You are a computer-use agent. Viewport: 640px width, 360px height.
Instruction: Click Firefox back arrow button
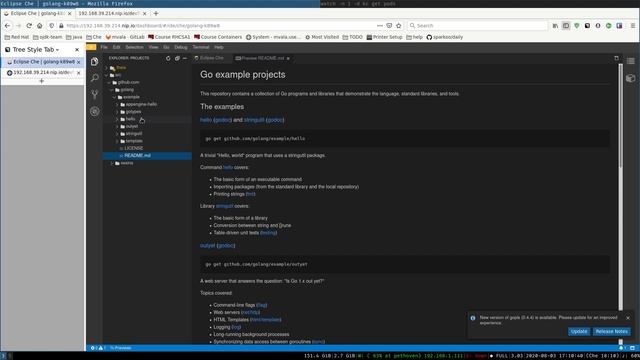[x=7, y=25]
